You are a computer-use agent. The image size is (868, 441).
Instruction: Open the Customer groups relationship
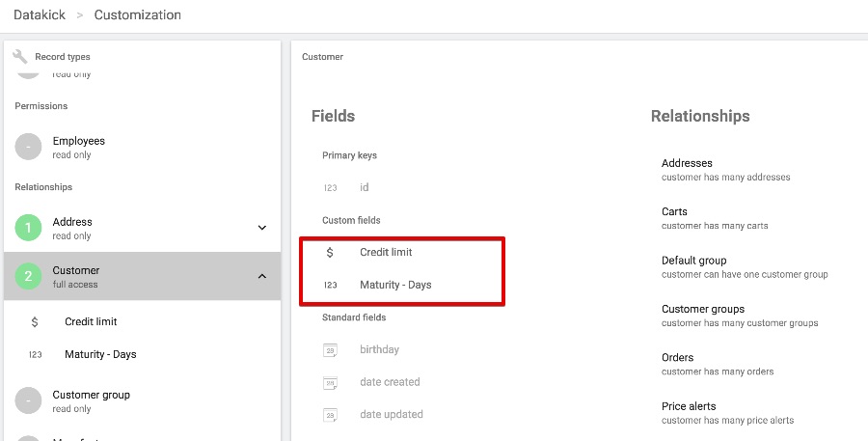coord(740,316)
